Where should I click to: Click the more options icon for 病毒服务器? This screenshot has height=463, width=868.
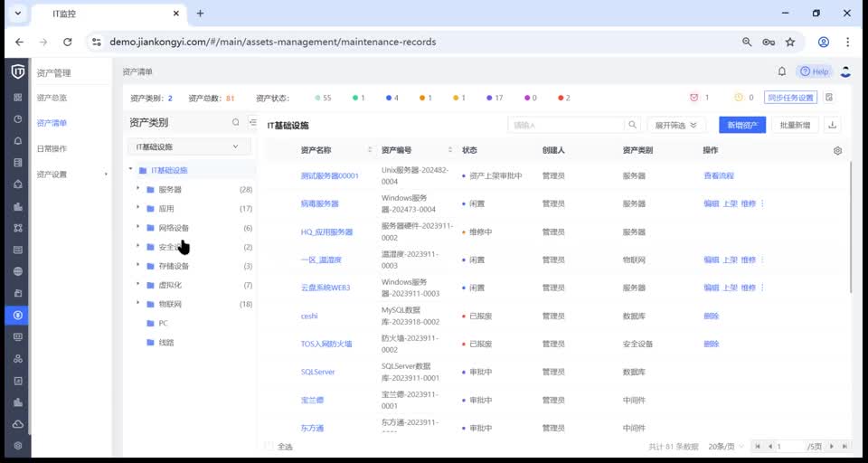pyautogui.click(x=762, y=203)
